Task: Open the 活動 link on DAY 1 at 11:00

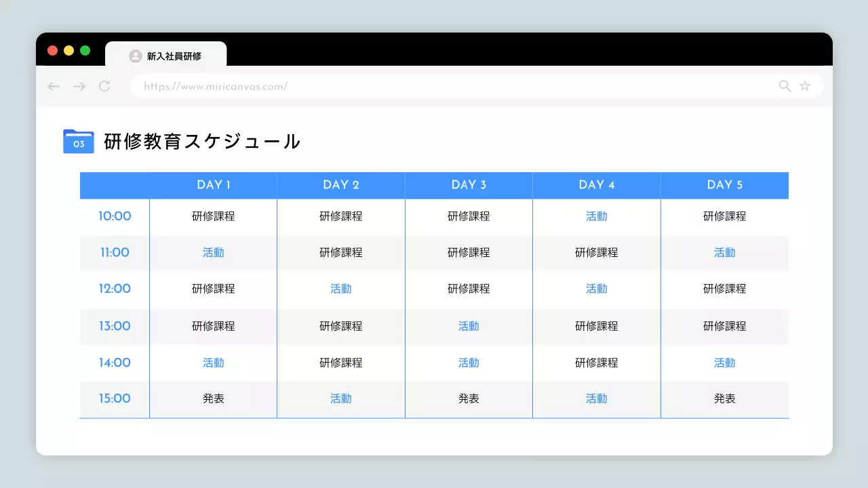Action: (x=213, y=252)
